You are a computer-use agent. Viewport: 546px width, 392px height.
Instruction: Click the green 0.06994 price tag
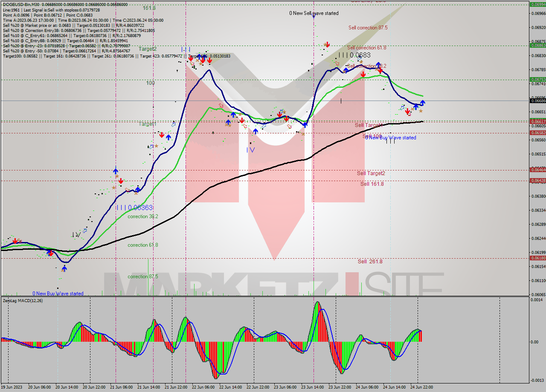point(537,5)
